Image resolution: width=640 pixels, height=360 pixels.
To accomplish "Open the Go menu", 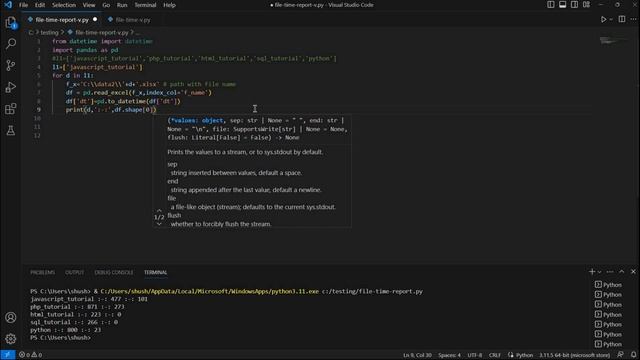I will click(106, 5).
